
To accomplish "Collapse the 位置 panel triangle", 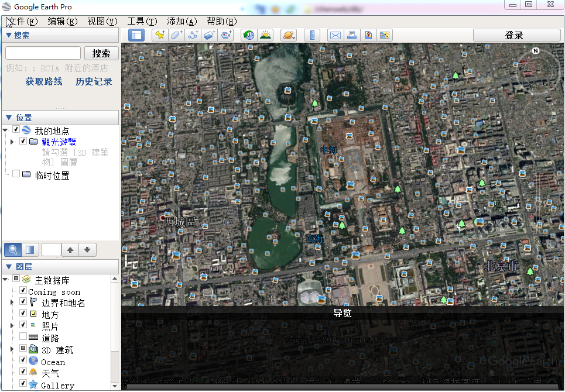I will tap(9, 118).
